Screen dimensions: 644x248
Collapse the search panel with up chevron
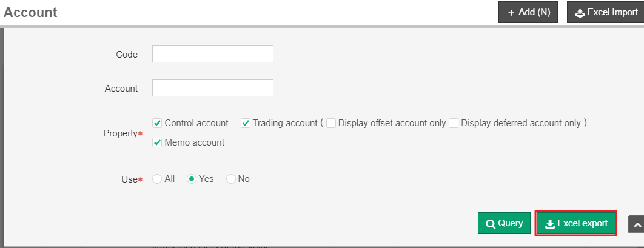click(x=636, y=224)
